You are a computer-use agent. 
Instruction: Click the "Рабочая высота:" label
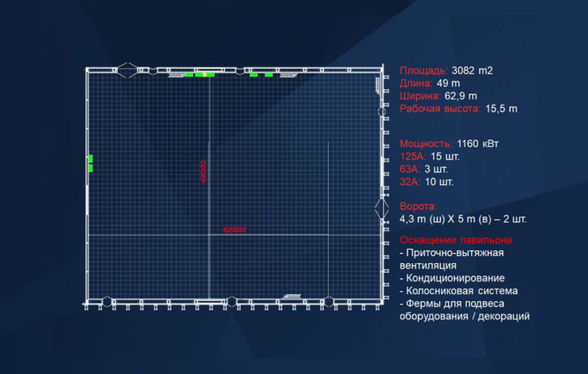pyautogui.click(x=440, y=108)
